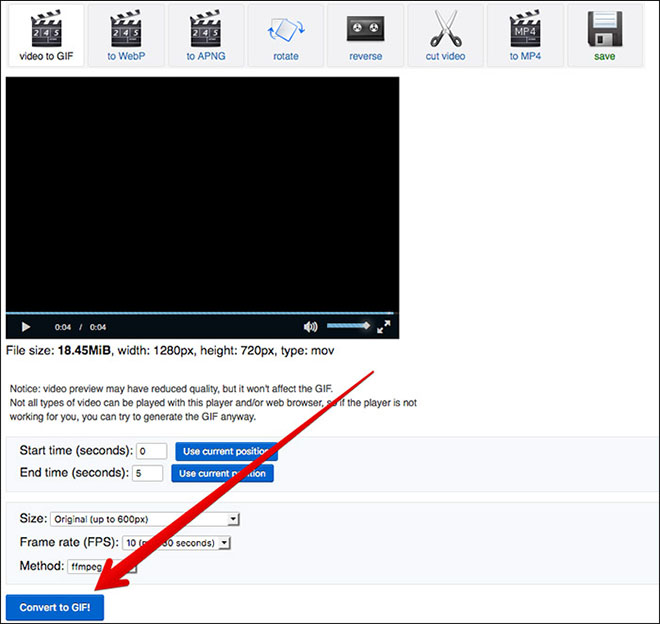Play the video preview

point(26,327)
